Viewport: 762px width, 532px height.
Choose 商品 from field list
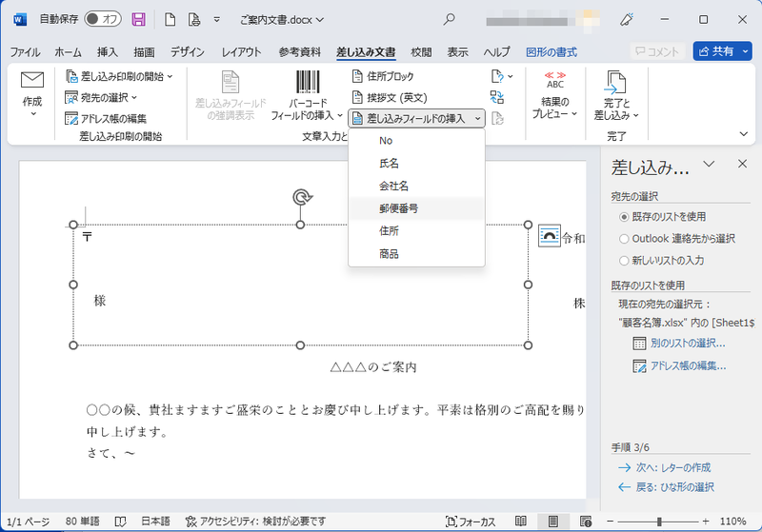coord(416,254)
